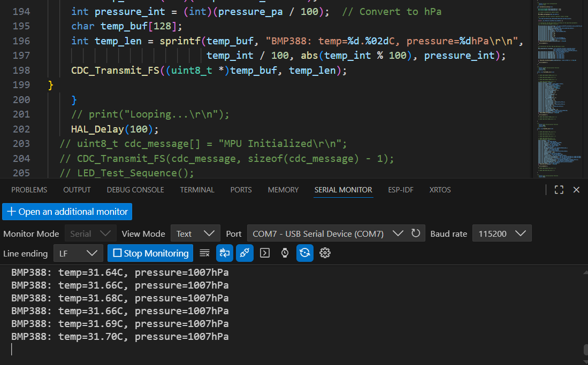Open serial monitor settings gear

point(325,253)
